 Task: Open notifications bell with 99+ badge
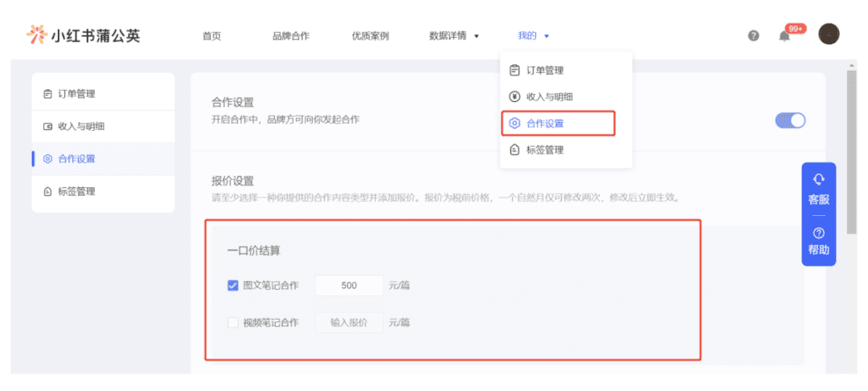point(784,36)
